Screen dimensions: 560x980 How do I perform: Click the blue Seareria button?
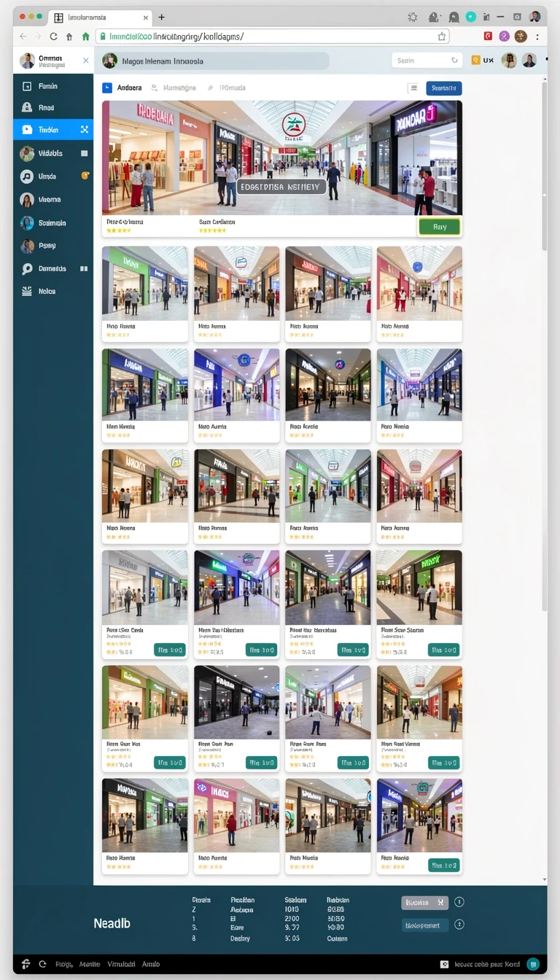(x=443, y=88)
